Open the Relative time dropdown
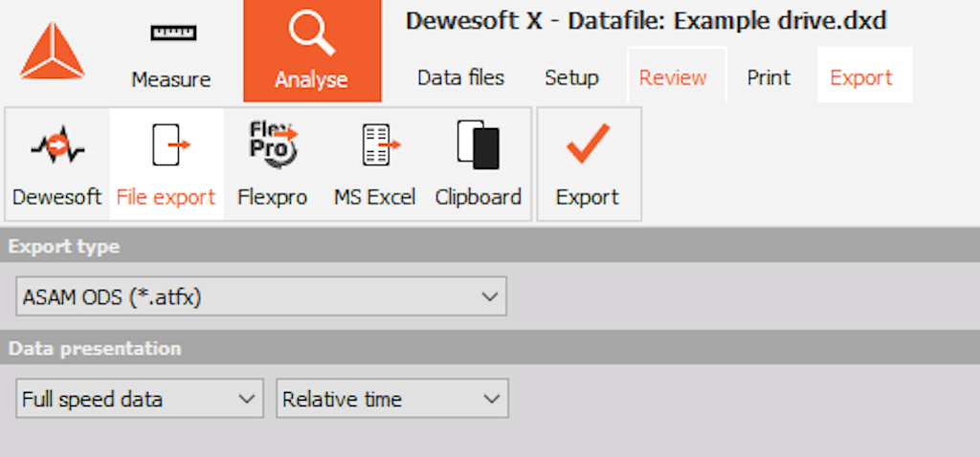980x457 pixels. (x=392, y=399)
